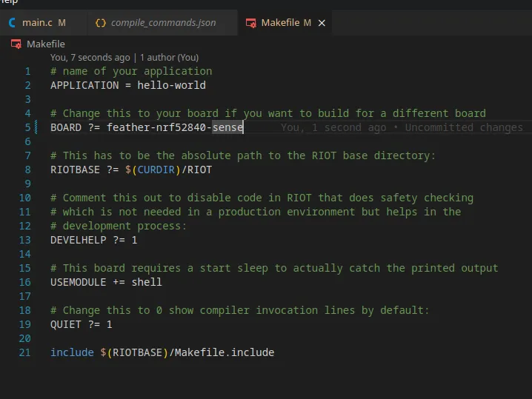Click the comment about start sleep on line 15
This screenshot has width=532, height=399.
274,268
